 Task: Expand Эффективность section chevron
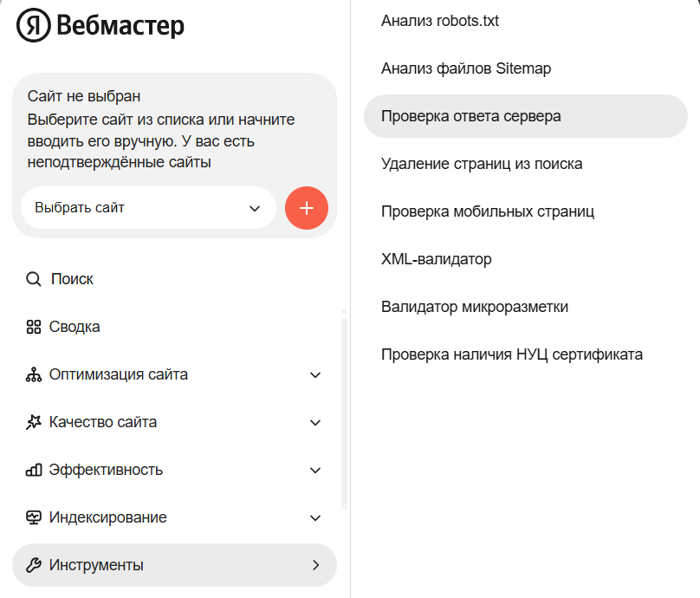pyautogui.click(x=315, y=471)
